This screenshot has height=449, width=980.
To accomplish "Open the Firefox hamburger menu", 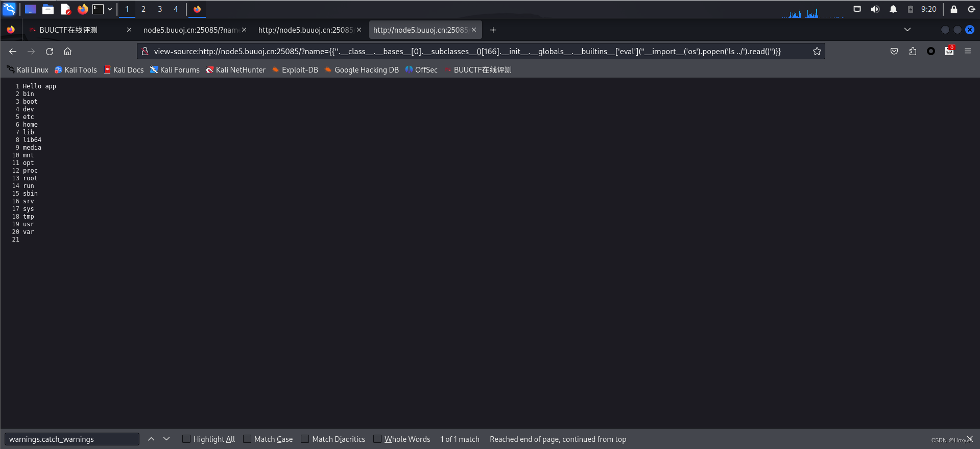I will click(968, 51).
